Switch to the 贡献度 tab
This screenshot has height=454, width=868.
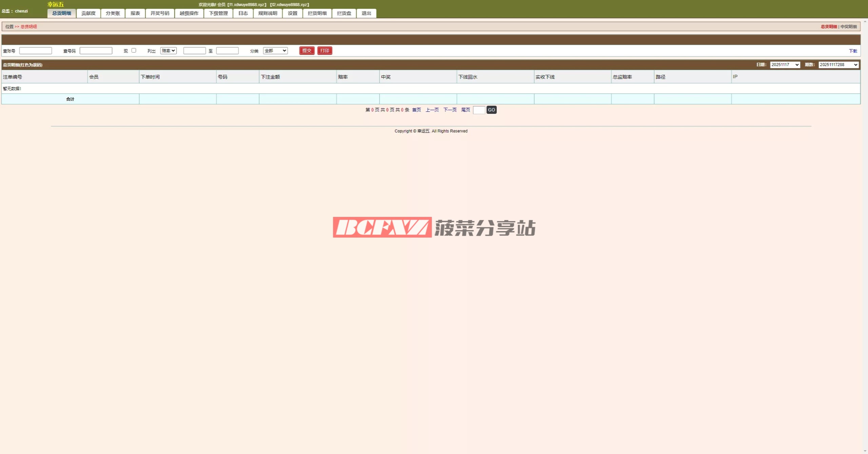(x=88, y=13)
